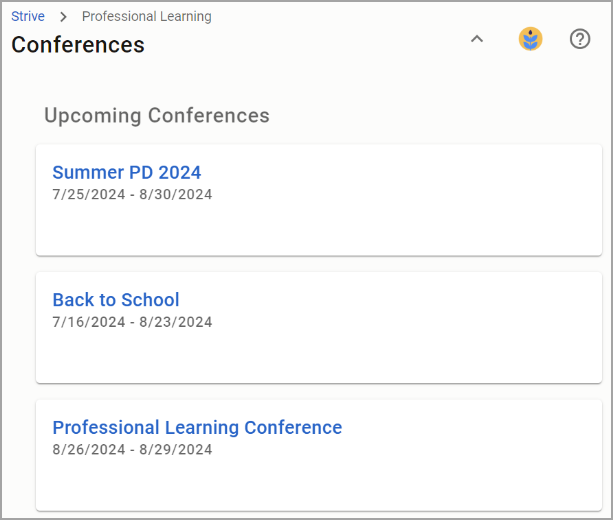View the conference title ending 8/30/2024
613x520 pixels.
click(127, 172)
